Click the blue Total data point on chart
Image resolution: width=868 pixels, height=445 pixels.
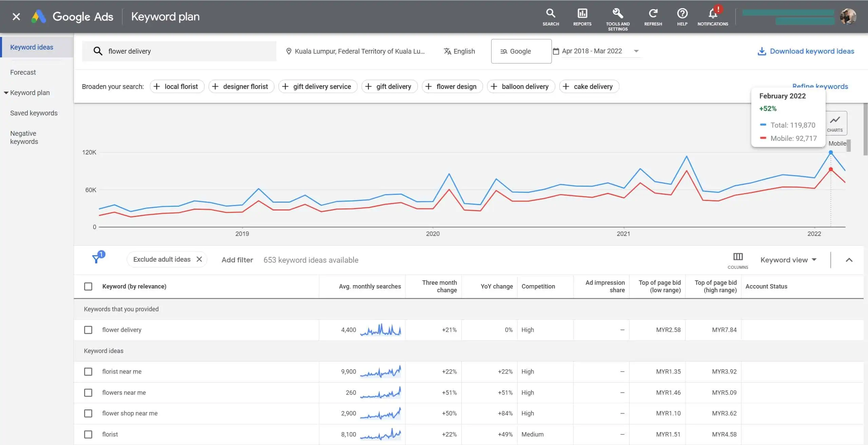coord(831,152)
